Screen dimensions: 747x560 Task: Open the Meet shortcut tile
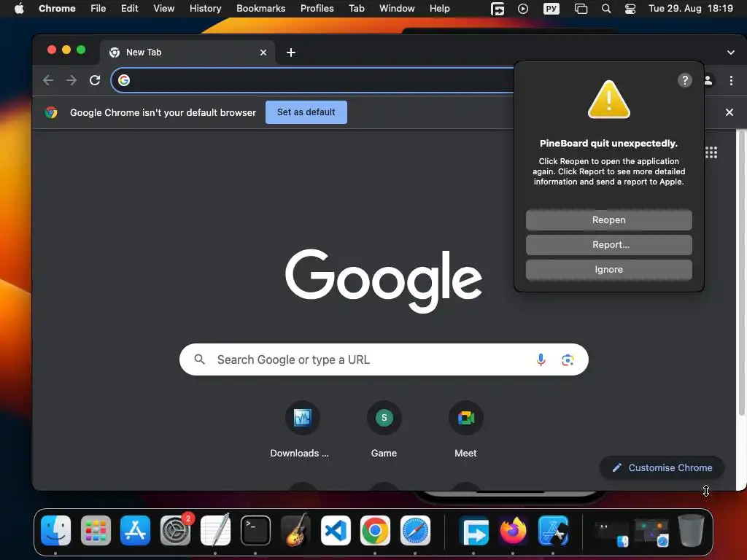tap(466, 418)
